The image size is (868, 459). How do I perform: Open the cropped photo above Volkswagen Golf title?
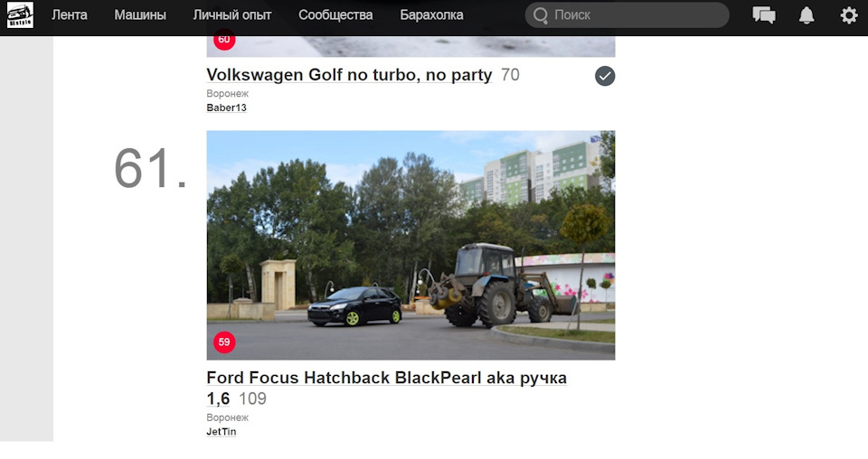pos(410,46)
